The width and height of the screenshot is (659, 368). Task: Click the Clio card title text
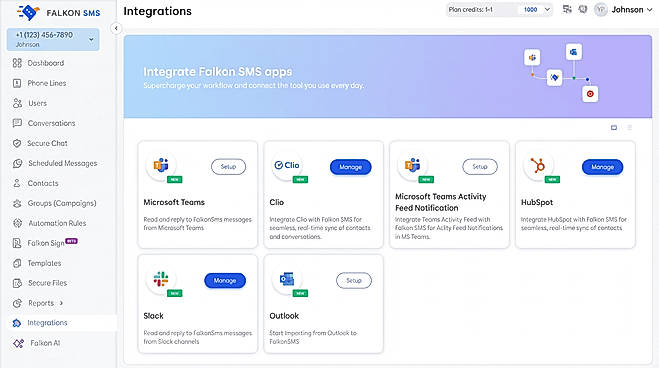277,202
